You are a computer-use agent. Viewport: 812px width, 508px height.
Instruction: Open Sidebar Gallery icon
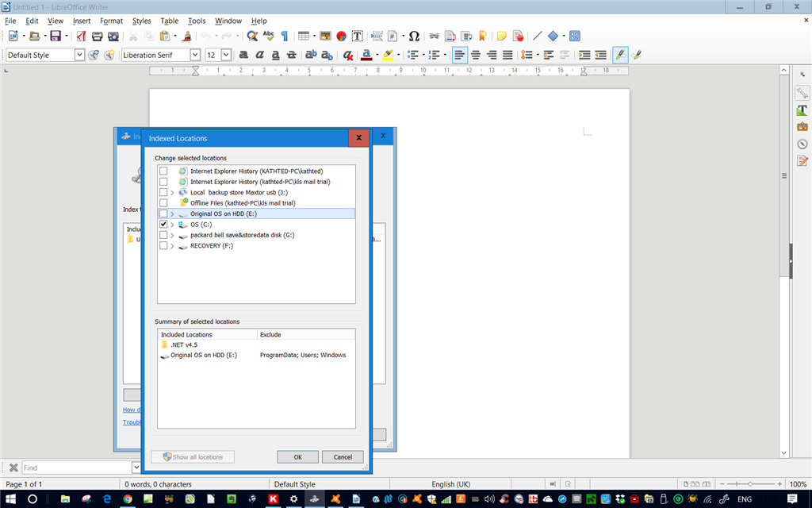pos(802,127)
